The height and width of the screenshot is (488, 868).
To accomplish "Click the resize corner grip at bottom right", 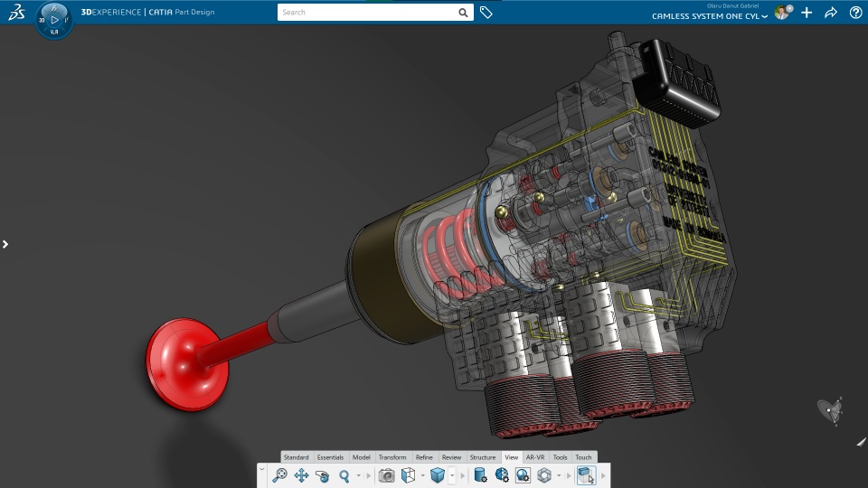I will 861,442.
